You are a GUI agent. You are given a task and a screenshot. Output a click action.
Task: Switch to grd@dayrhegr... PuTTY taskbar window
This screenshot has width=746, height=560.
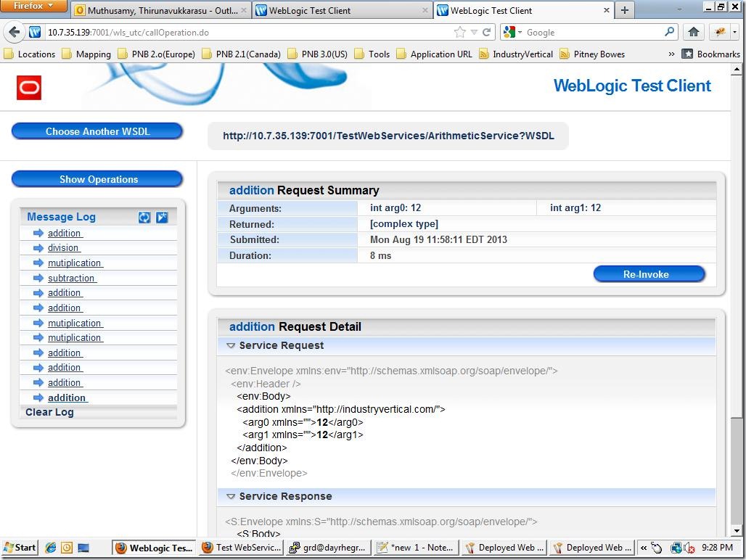pos(329,548)
